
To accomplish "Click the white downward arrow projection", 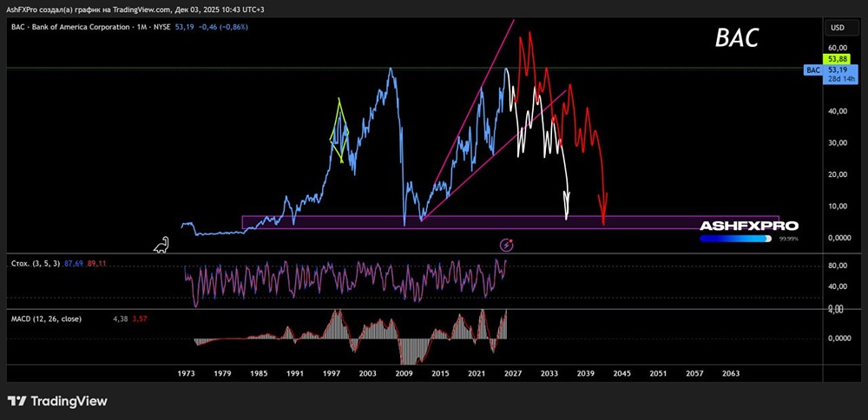I will point(567,205).
